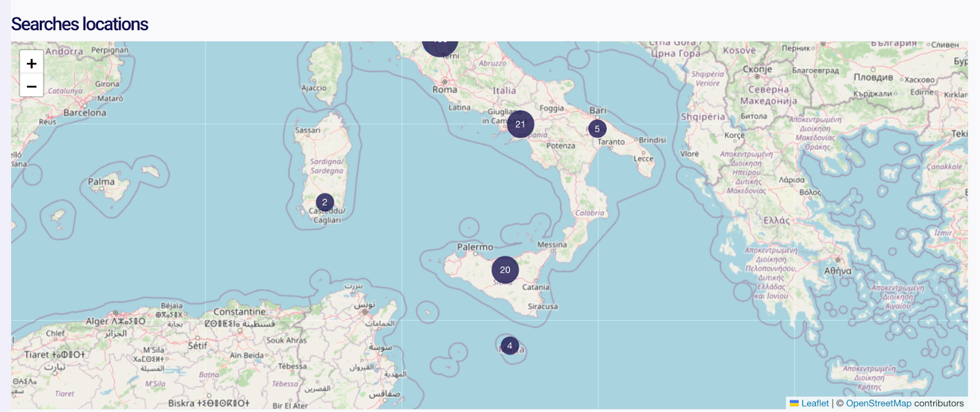Select the cluster marker labeled 4
This screenshot has height=412, width=980.
pyautogui.click(x=509, y=346)
